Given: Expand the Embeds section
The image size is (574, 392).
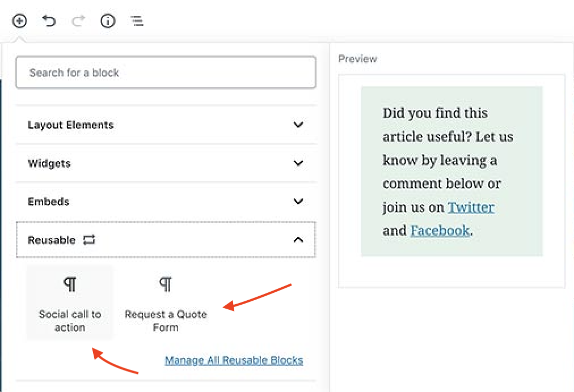Looking at the screenshot, I should click(x=166, y=202).
